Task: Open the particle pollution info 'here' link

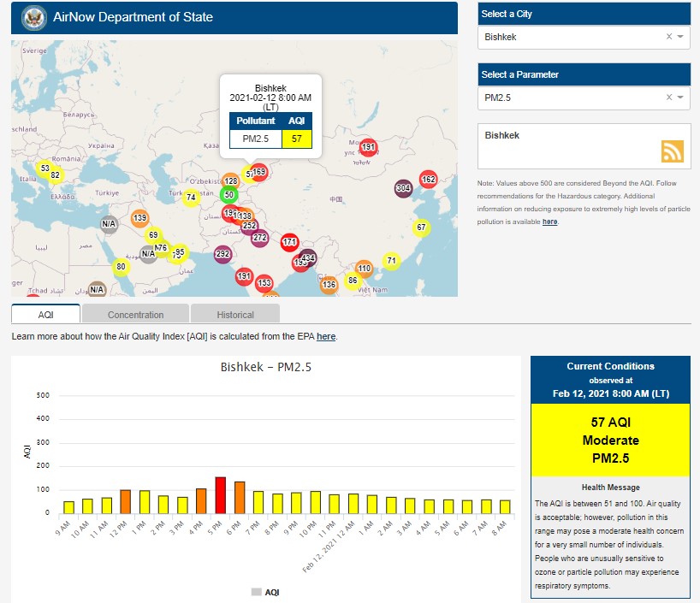Action: click(549, 222)
